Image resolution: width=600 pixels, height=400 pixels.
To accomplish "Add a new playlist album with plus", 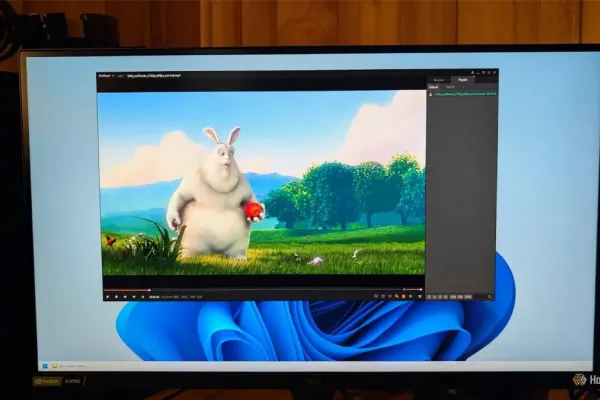I will point(463,87).
